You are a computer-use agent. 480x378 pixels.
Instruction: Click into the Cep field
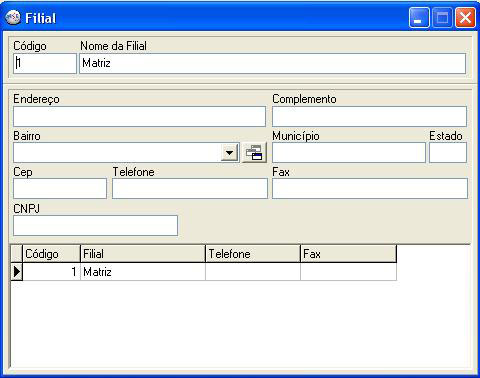click(x=60, y=188)
